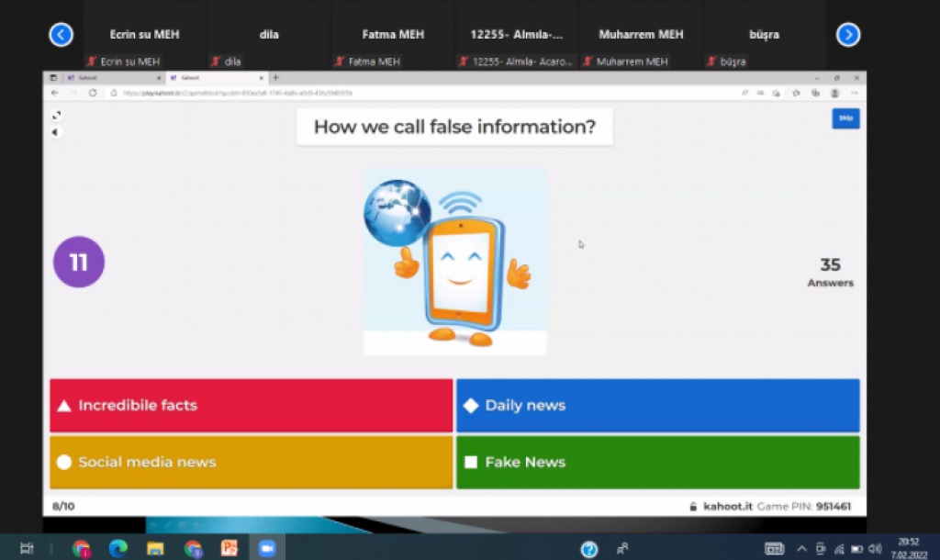Refresh the Kahoot browser page

93,93
